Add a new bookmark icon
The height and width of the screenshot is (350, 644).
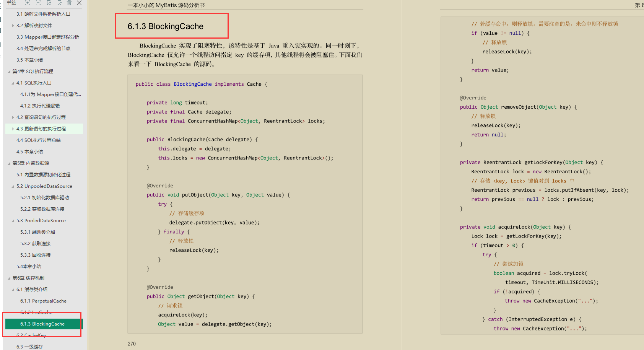point(49,3)
